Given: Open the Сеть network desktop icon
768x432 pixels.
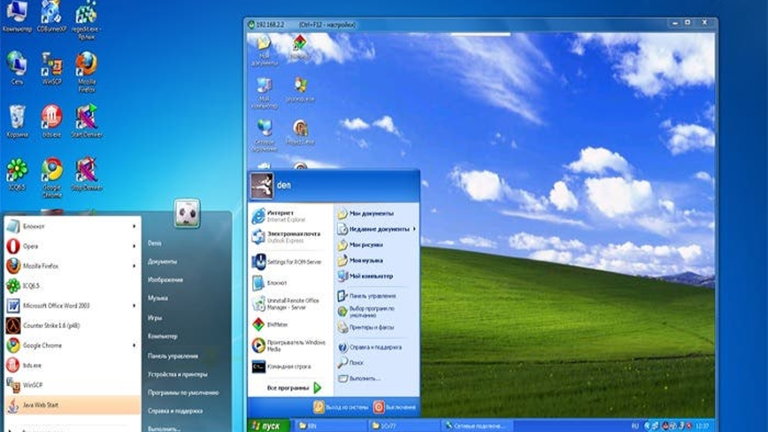Looking at the screenshot, I should point(17,68).
